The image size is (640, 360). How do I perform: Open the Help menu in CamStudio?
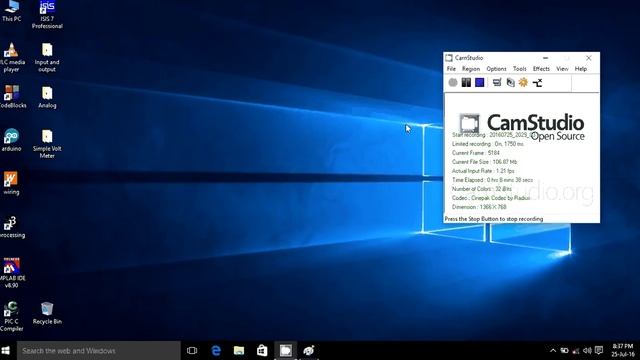point(580,69)
